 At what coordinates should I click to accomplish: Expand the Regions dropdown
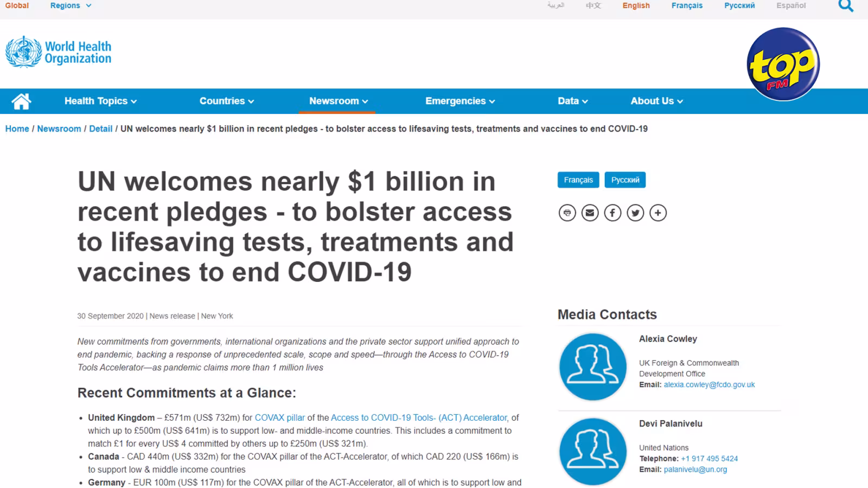click(x=71, y=5)
